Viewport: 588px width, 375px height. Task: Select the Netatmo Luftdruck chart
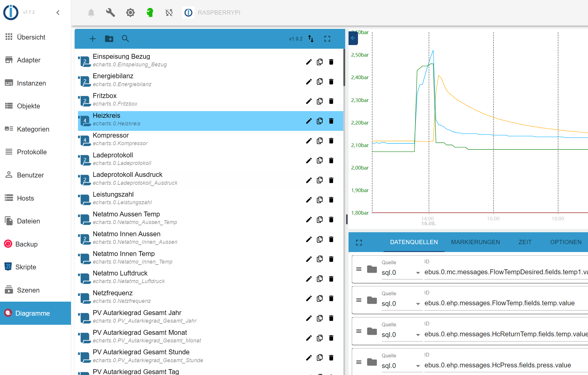211,279
